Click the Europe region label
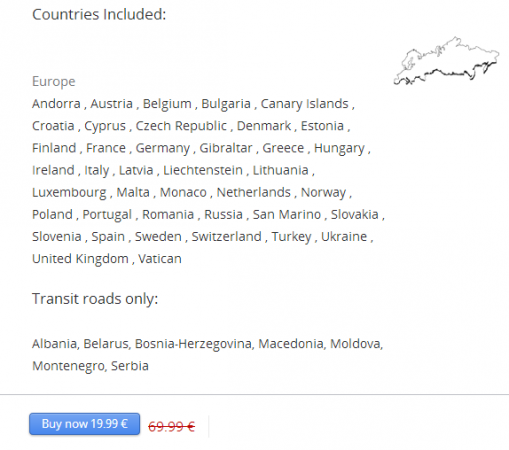 (x=54, y=82)
